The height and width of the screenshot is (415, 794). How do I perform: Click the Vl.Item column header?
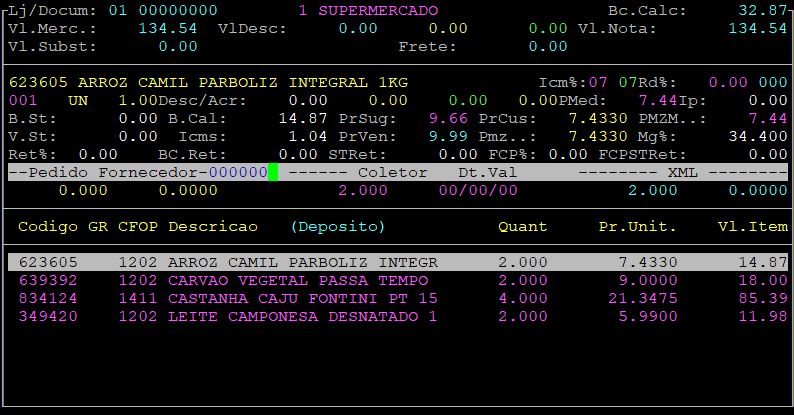[752, 227]
